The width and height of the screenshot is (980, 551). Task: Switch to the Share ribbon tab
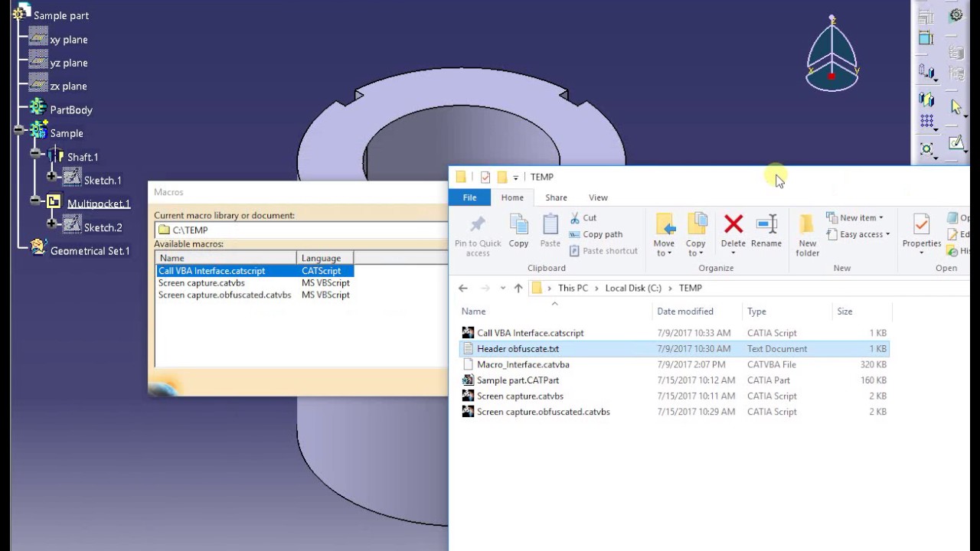pyautogui.click(x=556, y=197)
